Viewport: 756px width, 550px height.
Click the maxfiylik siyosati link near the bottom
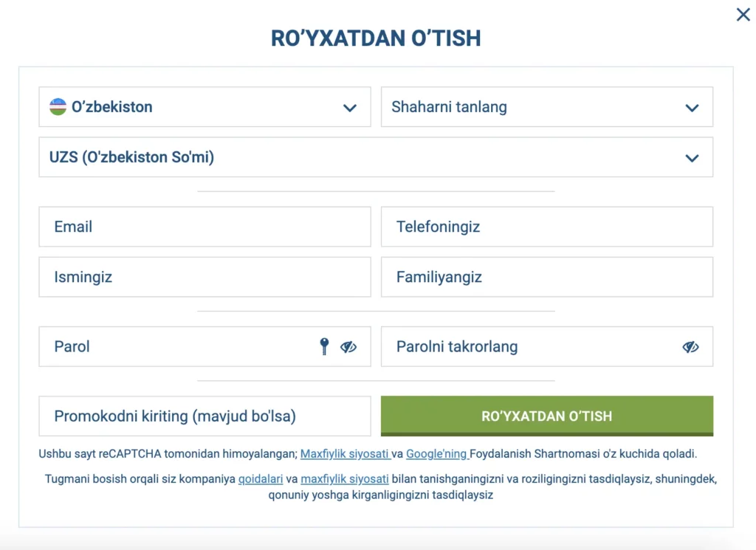pyautogui.click(x=345, y=478)
